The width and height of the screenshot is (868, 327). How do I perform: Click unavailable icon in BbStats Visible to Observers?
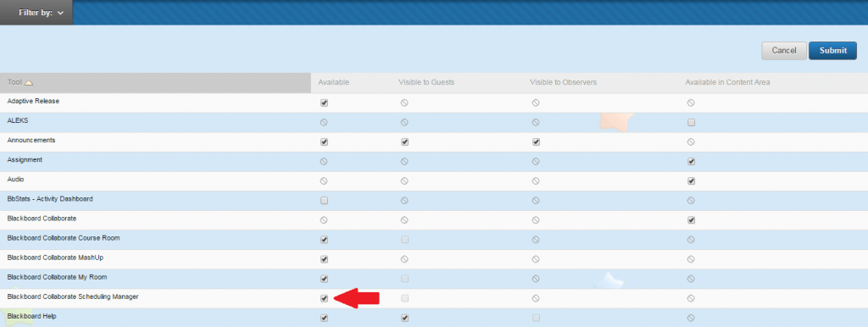[x=536, y=200]
